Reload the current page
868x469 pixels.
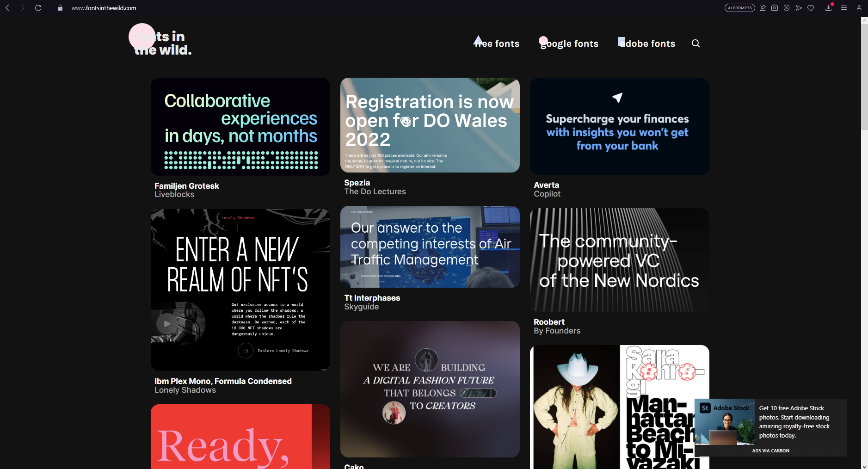(x=38, y=8)
